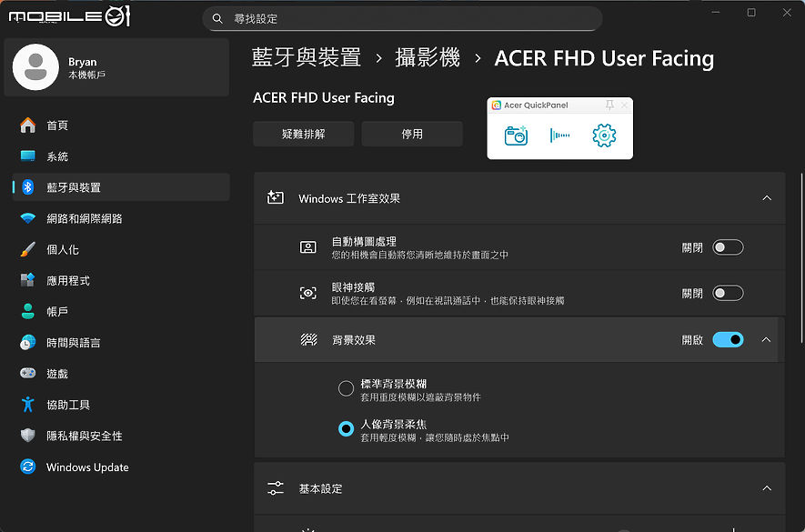Screen dimensions: 805x532
Task: Open 協助工具 settings page
Action: [121, 405]
